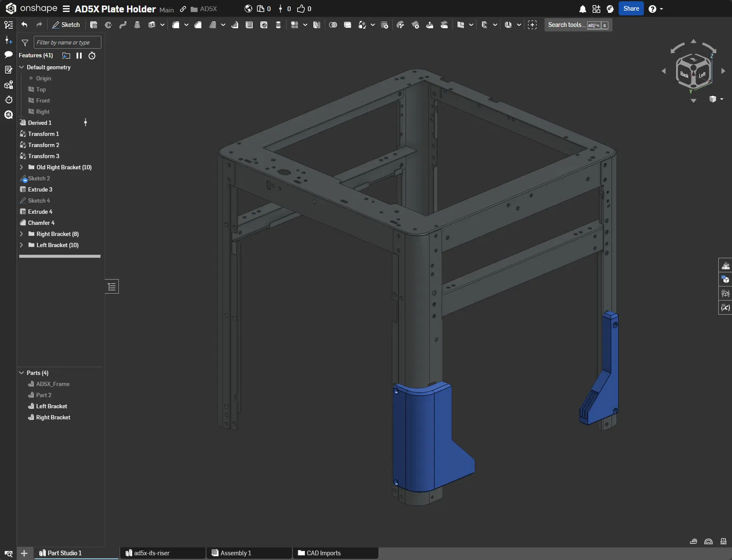Collapse the Parts (4) list

click(22, 373)
